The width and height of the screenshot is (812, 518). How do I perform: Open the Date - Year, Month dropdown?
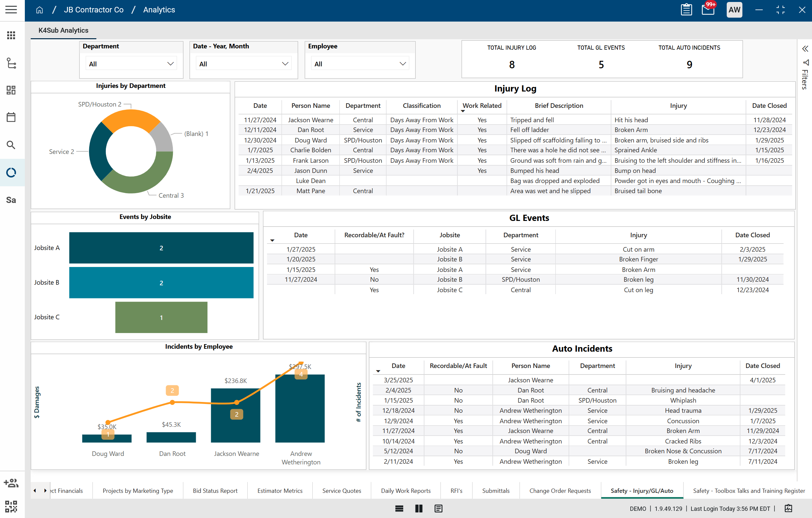point(243,64)
